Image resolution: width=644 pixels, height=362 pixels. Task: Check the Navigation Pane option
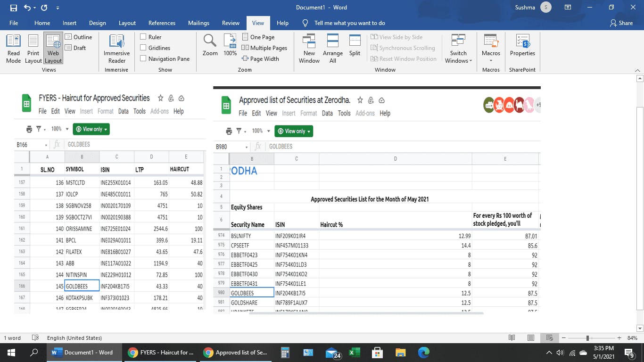point(143,58)
